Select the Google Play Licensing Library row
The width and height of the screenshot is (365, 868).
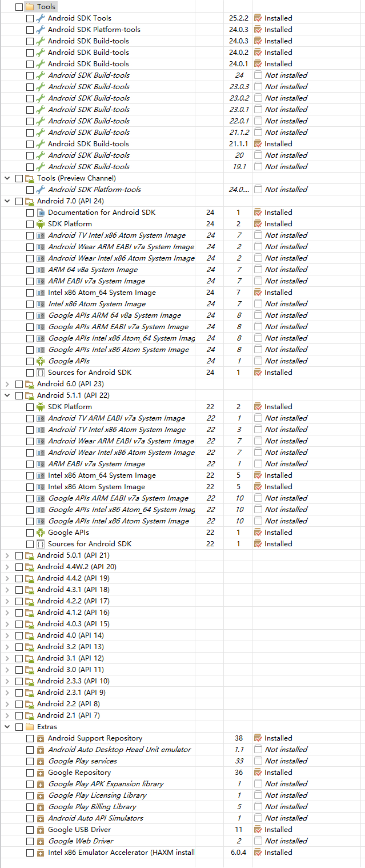click(97, 795)
